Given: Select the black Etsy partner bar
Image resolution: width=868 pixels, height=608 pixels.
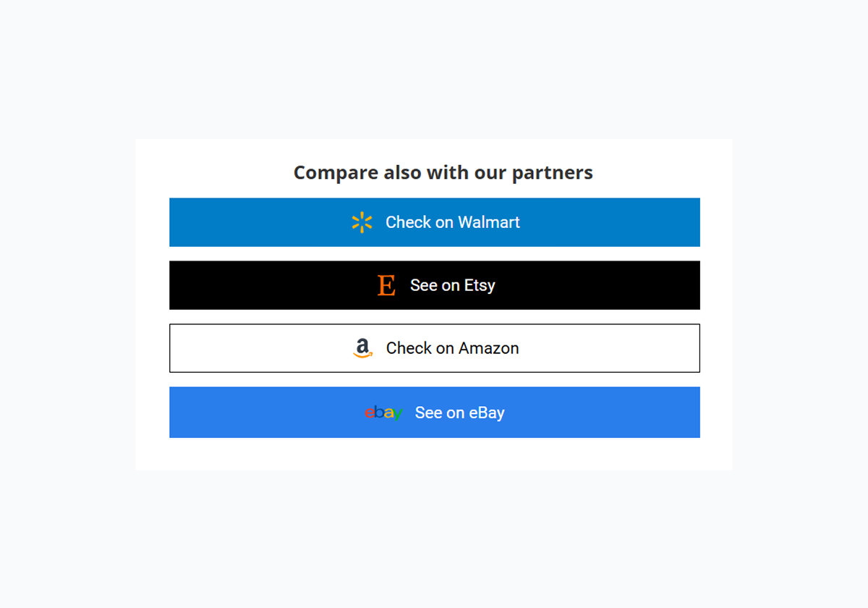Looking at the screenshot, I should click(434, 285).
